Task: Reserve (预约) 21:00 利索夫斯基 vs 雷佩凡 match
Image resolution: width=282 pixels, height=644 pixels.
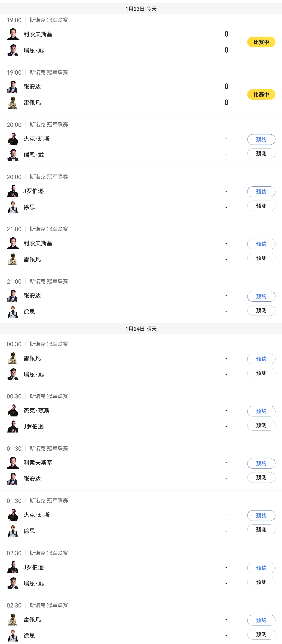Action: click(x=261, y=244)
